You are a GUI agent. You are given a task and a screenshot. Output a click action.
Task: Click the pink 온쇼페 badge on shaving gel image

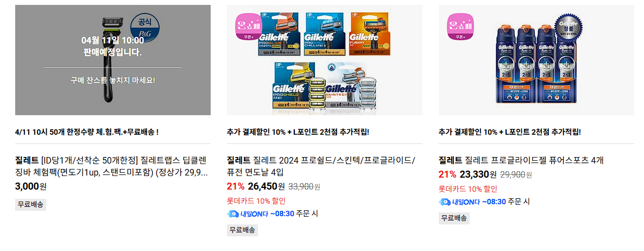(x=460, y=27)
